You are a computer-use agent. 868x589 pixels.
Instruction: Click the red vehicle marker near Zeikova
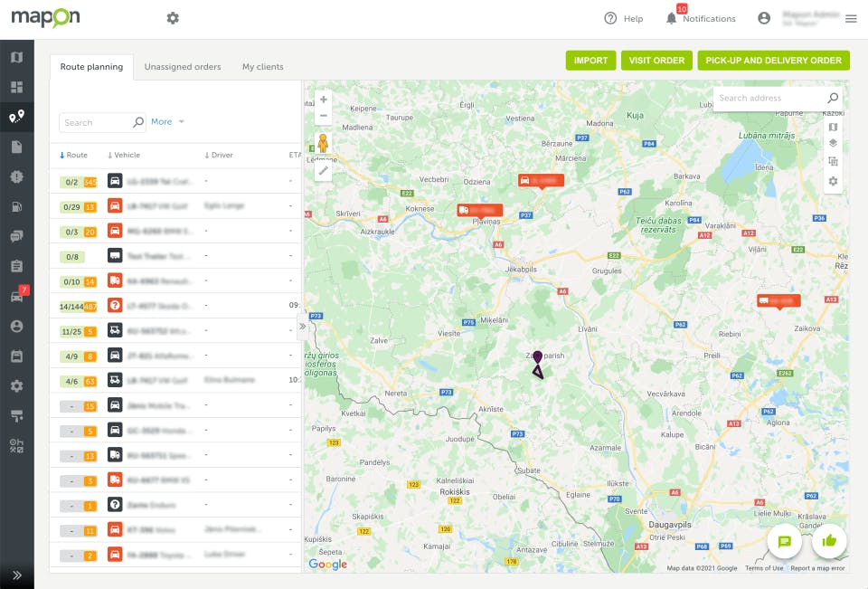pos(778,301)
